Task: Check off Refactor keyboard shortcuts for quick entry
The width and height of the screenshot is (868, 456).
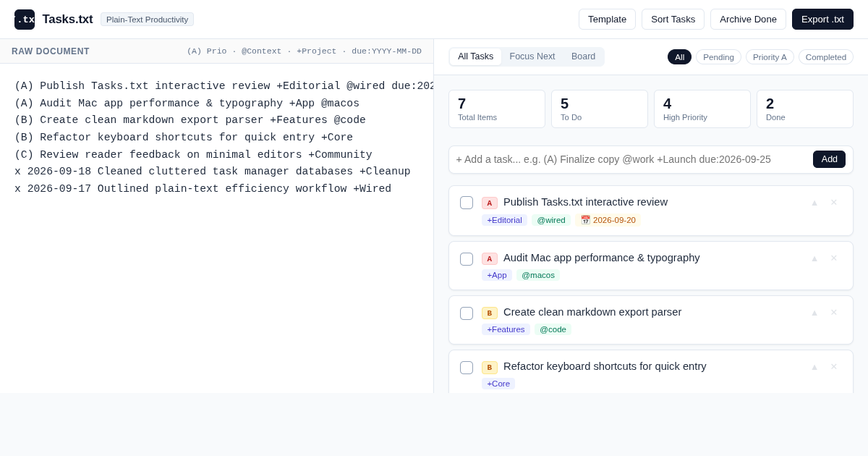Action: click(x=467, y=368)
